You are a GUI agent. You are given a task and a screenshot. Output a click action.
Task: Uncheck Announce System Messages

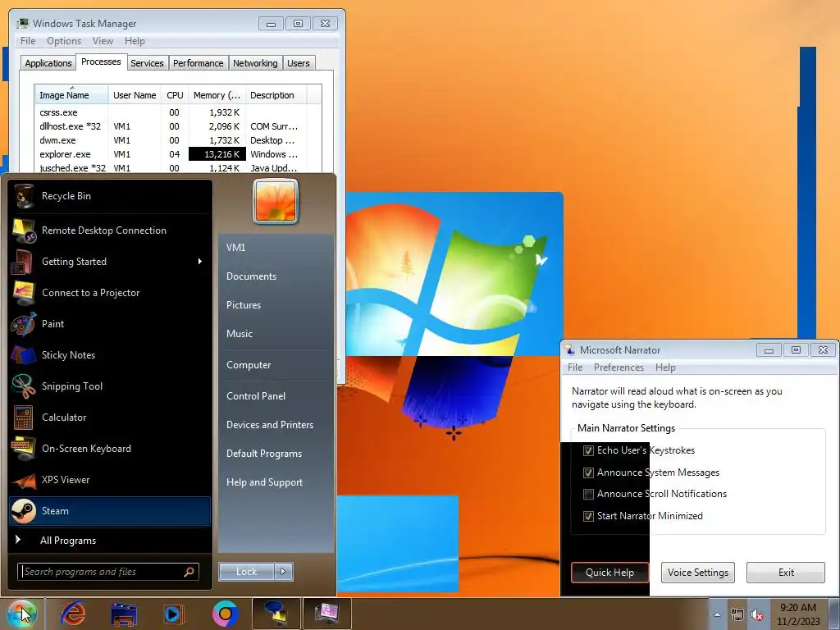point(588,472)
